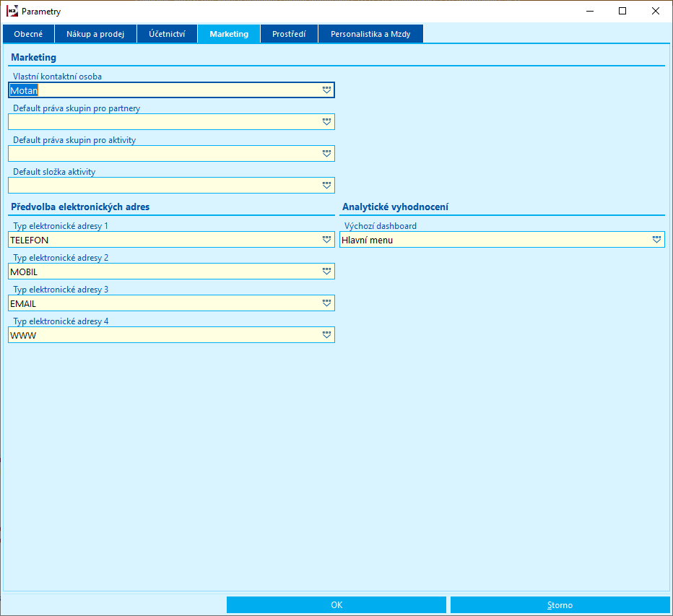673x616 pixels.
Task: Switch to the Prostředí tab
Action: pyautogui.click(x=289, y=34)
